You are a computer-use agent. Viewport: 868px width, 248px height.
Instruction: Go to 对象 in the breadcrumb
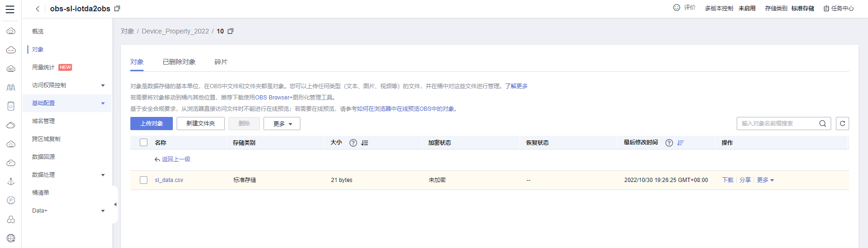point(128,31)
